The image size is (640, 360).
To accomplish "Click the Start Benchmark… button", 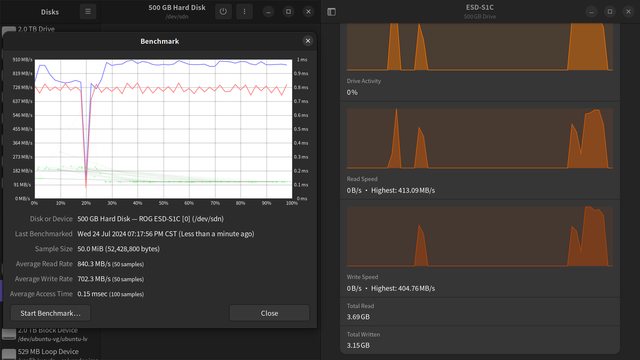I will (51, 313).
